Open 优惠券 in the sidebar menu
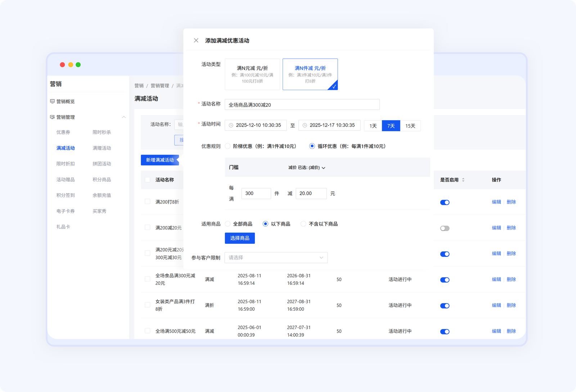This screenshot has height=392, width=576. 63,132
